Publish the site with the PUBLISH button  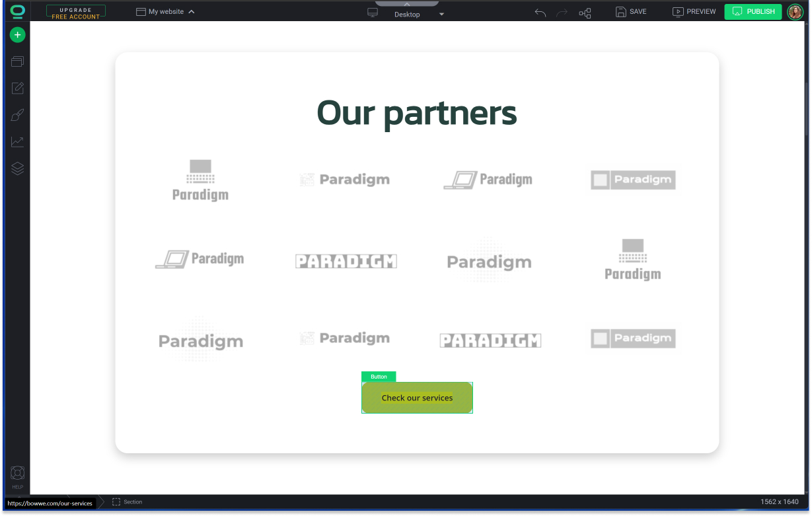753,12
